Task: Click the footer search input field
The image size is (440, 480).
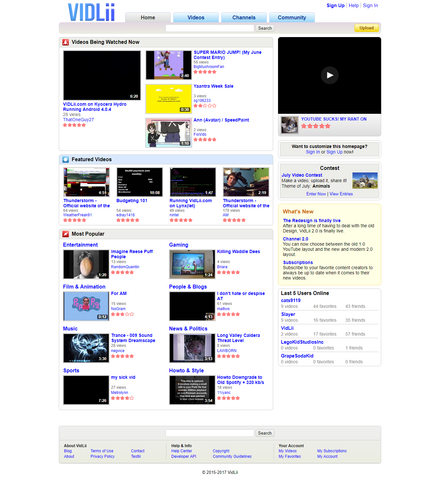Action: (x=210, y=433)
